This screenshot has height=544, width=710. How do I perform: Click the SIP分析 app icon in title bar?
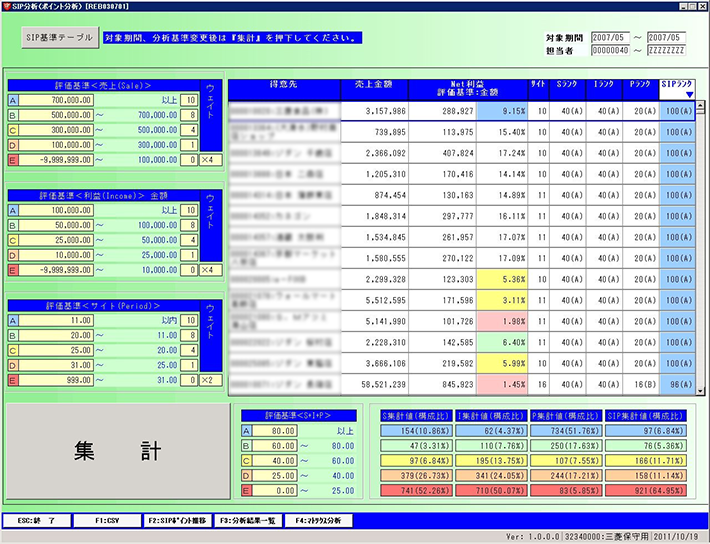tap(7, 6)
